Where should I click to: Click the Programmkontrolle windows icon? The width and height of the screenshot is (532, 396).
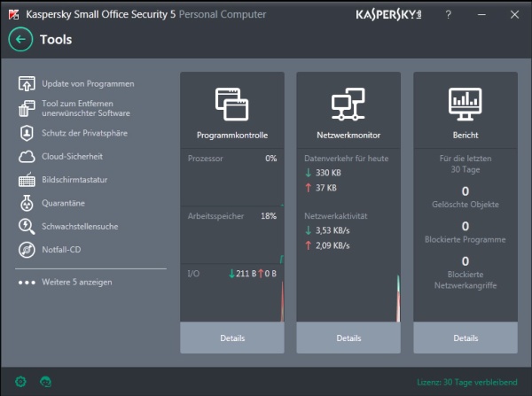click(232, 104)
